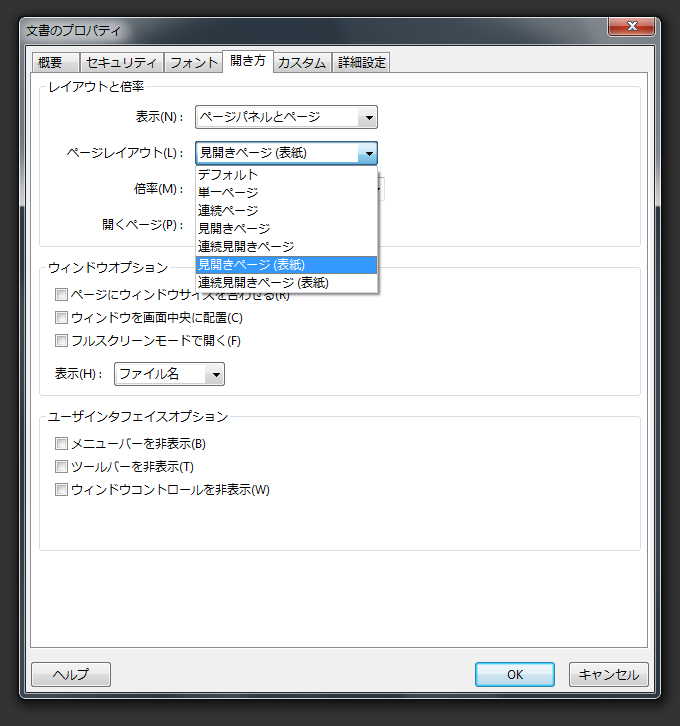Screen dimensions: 680x726
Task: Open the セキュリティ tab
Action: [x=121, y=63]
